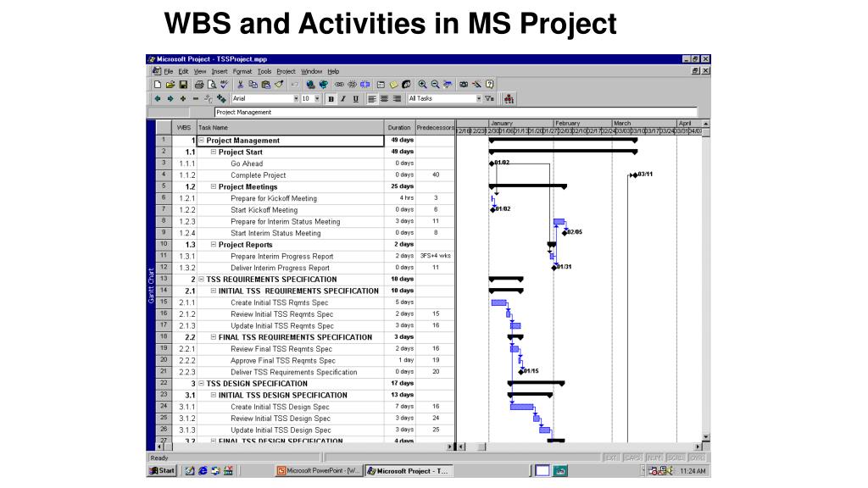Select the Duration column header
The width and height of the screenshot is (868, 488).
pyautogui.click(x=400, y=127)
